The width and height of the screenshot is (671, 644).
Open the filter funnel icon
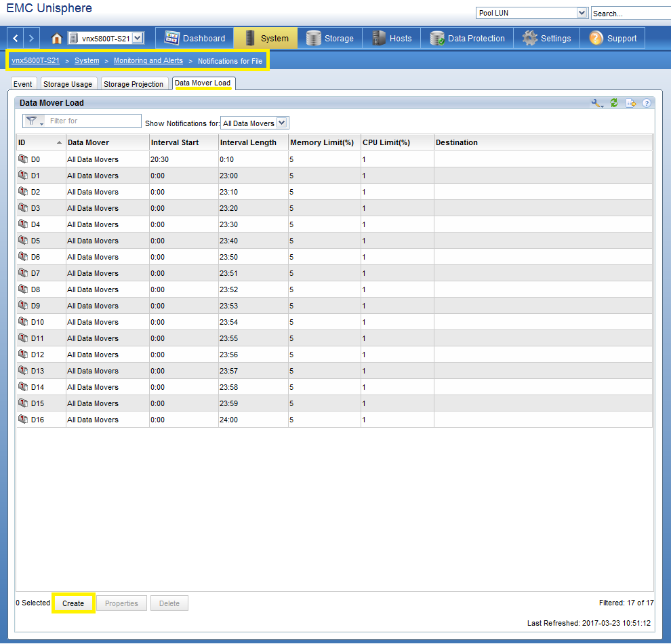pyautogui.click(x=32, y=121)
